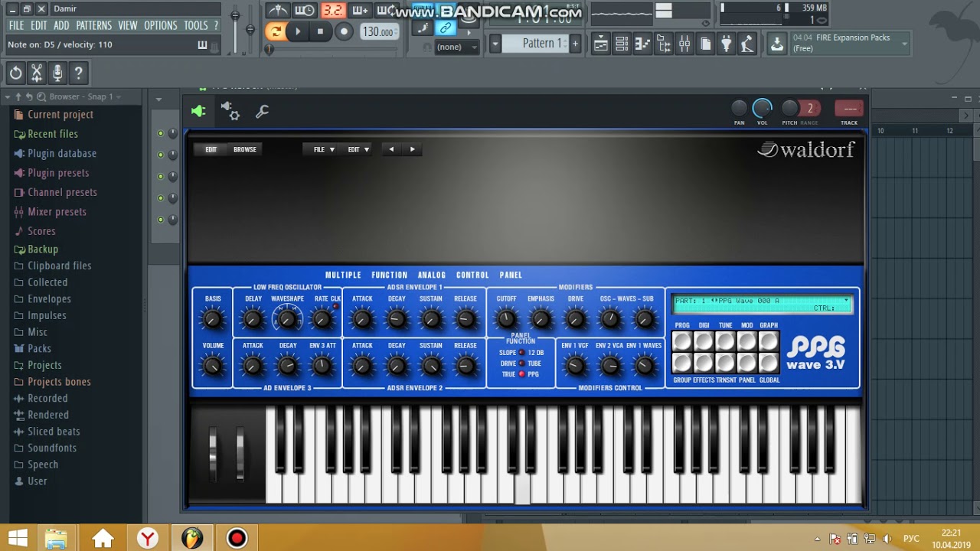The image size is (980, 551).
Task: Click the Play button in transport
Action: [x=298, y=31]
